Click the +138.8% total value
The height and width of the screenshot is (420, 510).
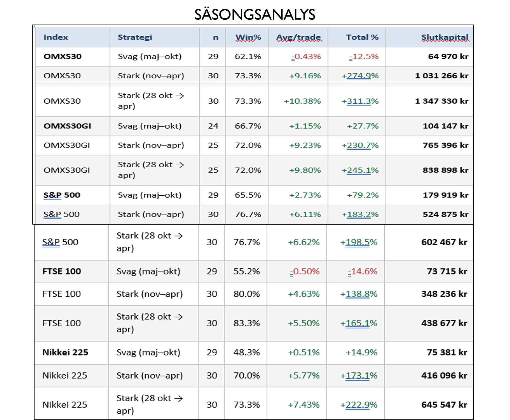tap(359, 294)
